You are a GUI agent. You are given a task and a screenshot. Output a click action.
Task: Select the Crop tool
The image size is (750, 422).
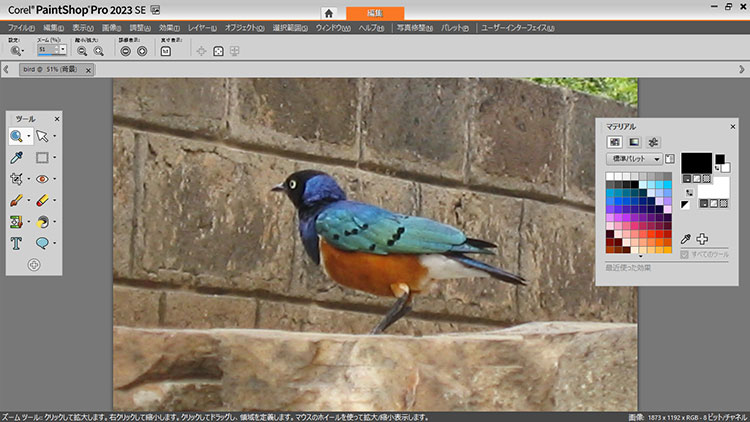point(17,179)
